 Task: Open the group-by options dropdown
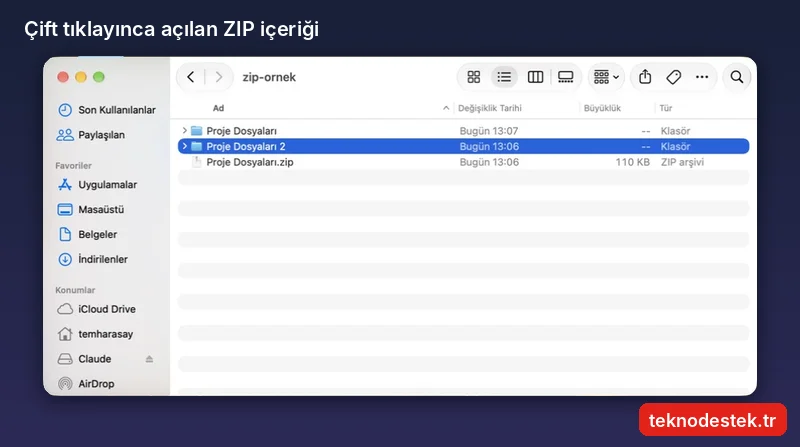point(606,77)
